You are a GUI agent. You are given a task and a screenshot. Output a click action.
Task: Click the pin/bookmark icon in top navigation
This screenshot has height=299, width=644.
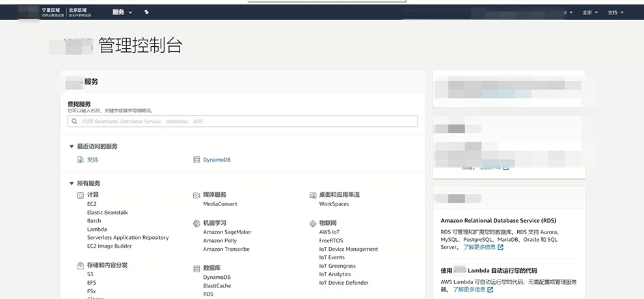coord(146,12)
